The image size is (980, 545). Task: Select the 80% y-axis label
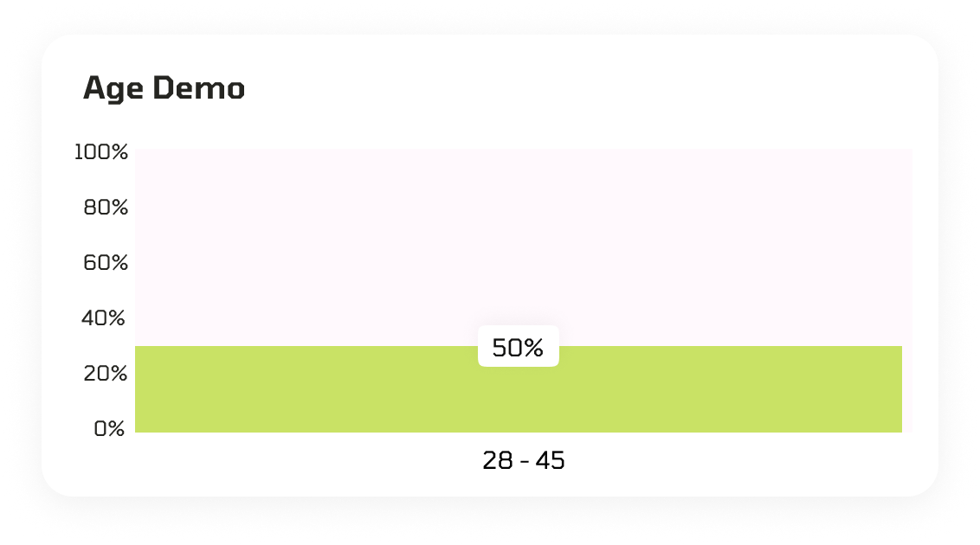[x=106, y=207]
